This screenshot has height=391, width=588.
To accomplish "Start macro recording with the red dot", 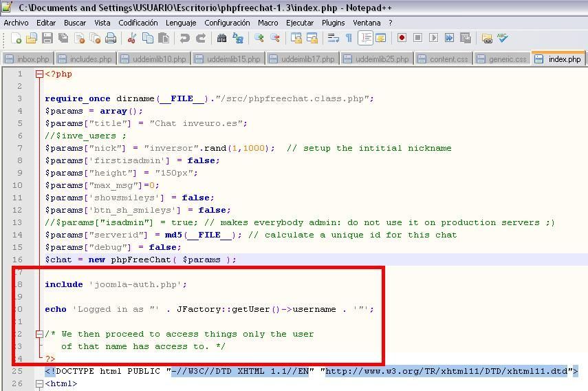I will pos(402,38).
